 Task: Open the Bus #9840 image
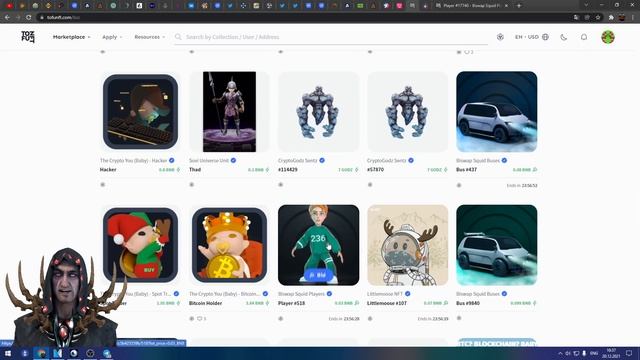tap(496, 245)
